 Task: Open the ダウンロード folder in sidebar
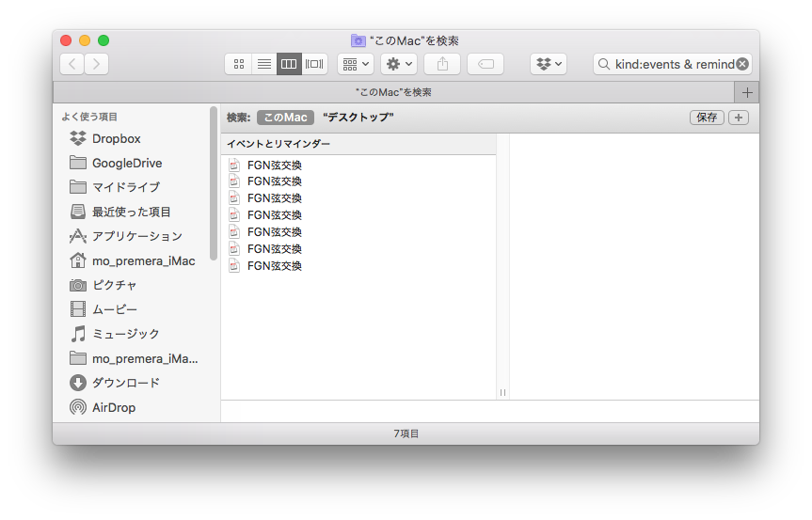coord(125,383)
